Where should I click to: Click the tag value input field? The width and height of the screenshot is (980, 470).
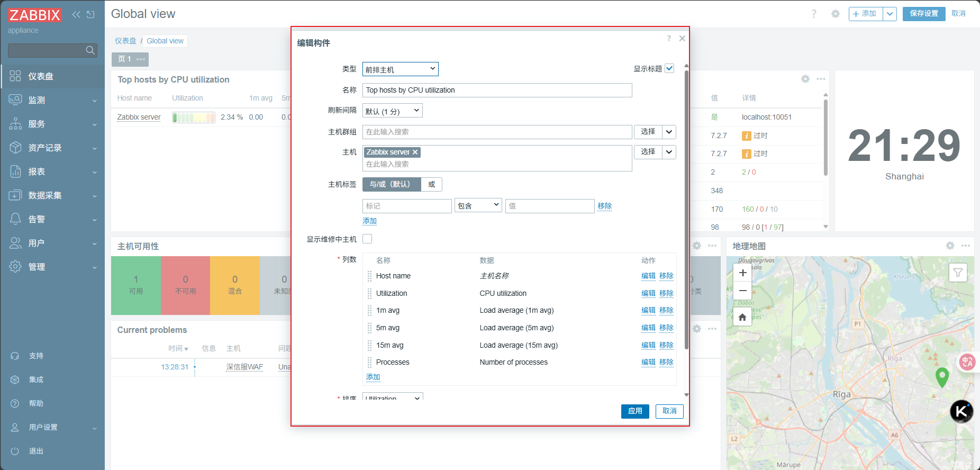point(550,206)
